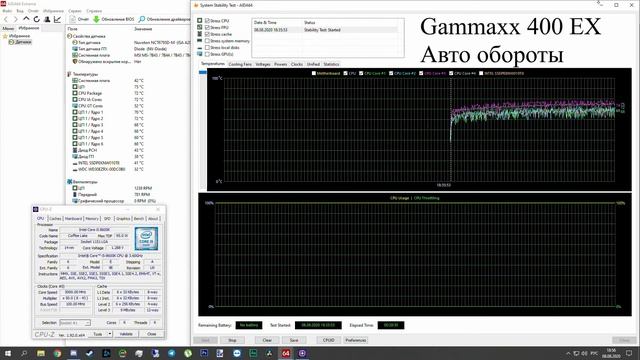Open the Справка menu in AIDA64
640x360 pixels.
[x=94, y=11]
